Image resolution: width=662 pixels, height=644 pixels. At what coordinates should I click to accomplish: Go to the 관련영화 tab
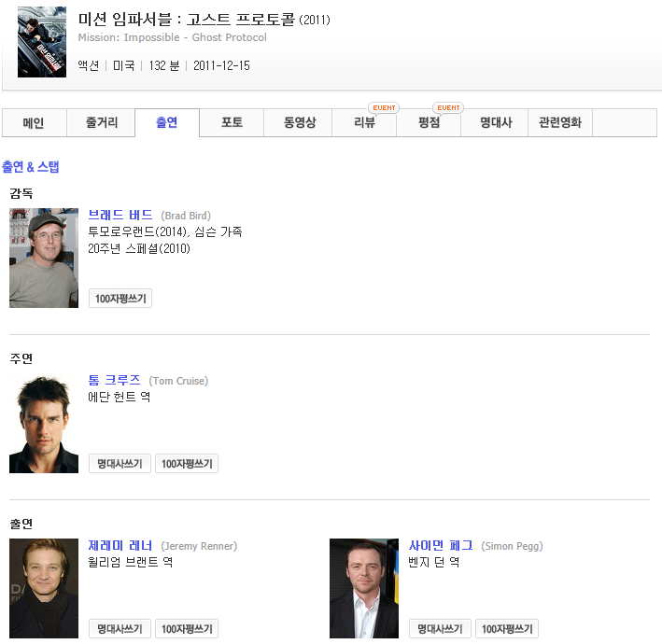pyautogui.click(x=559, y=123)
